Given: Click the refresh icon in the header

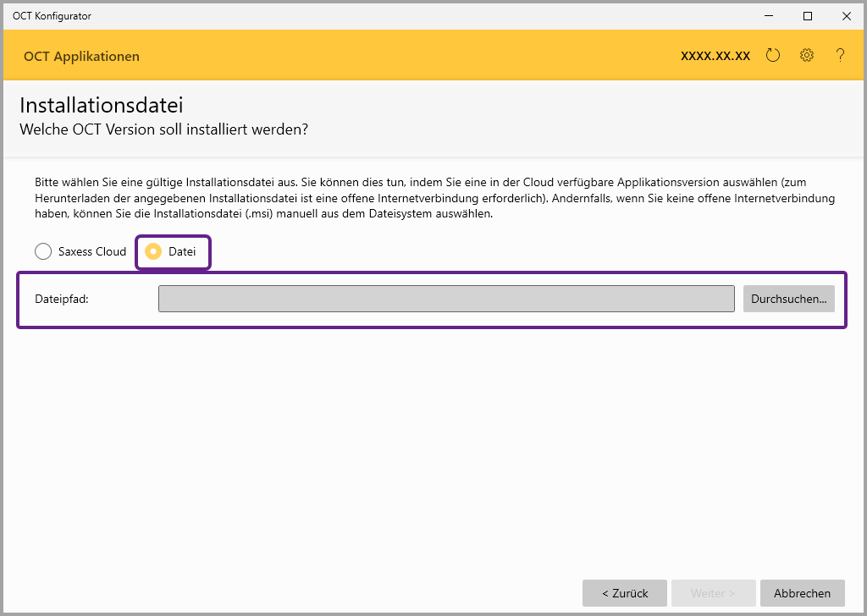Looking at the screenshot, I should pyautogui.click(x=772, y=56).
